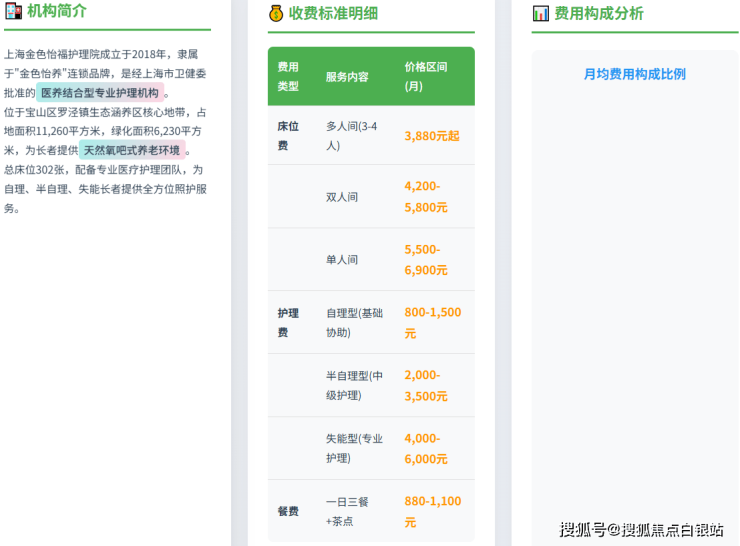The image size is (740, 546).
Task: Click highlighted text 天然氧吧式养老环境
Action: [x=132, y=150]
